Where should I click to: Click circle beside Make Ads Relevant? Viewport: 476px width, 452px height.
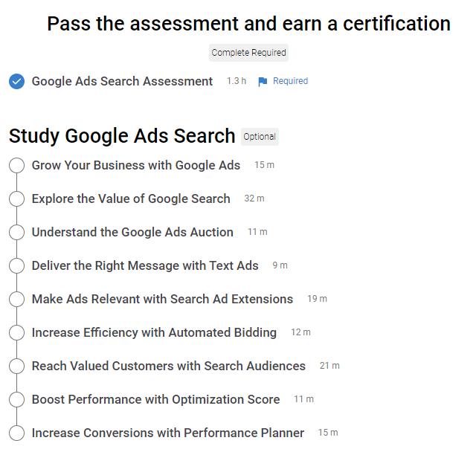16,300
